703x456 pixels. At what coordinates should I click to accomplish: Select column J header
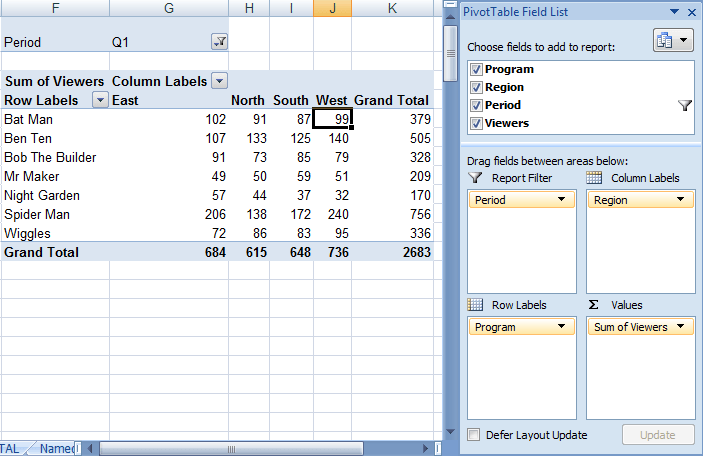click(x=332, y=8)
